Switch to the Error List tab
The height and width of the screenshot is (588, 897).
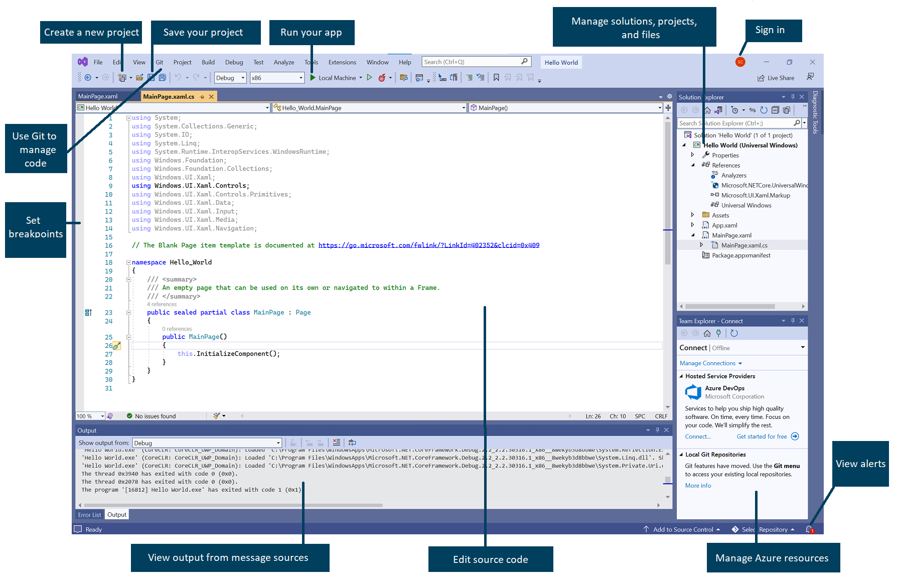(89, 515)
